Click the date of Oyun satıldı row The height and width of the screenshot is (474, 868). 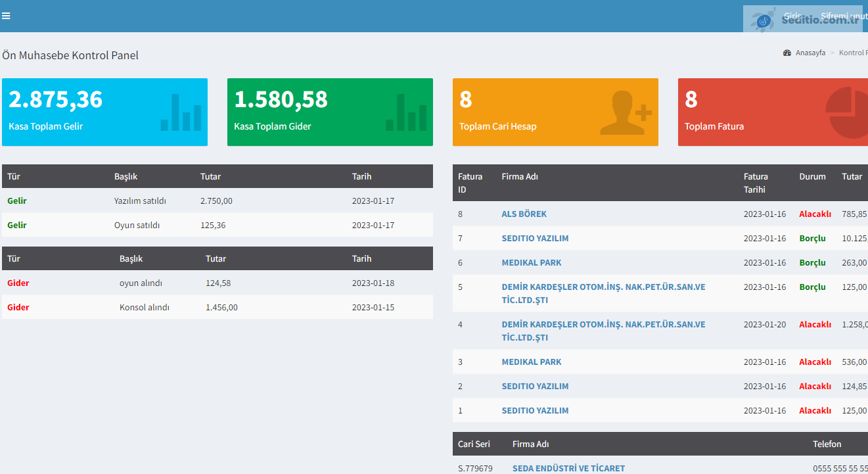click(373, 225)
